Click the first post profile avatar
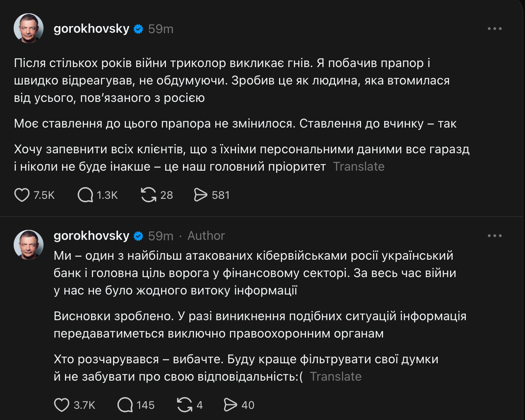525x420 pixels. (29, 29)
